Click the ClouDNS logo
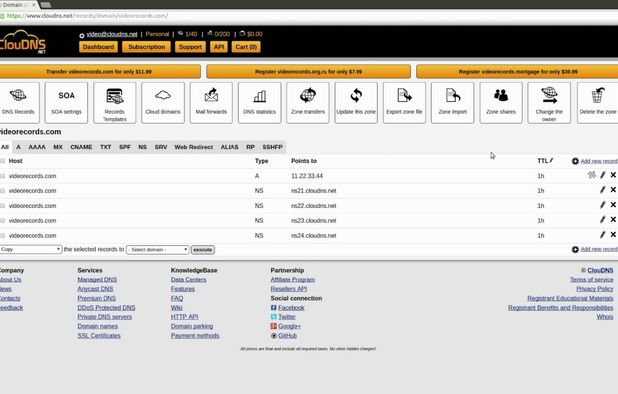618x394 pixels. coord(23,42)
